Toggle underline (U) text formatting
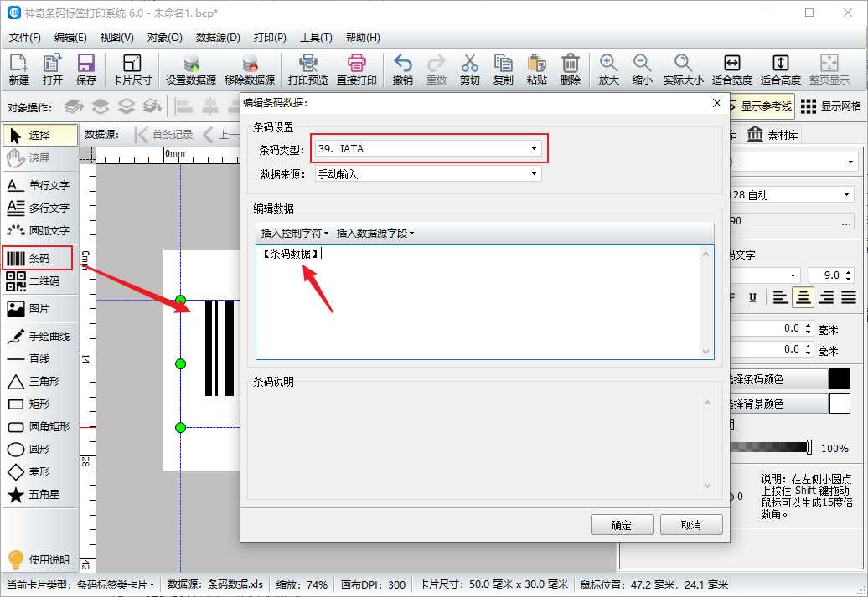The height and width of the screenshot is (597, 868). (752, 298)
